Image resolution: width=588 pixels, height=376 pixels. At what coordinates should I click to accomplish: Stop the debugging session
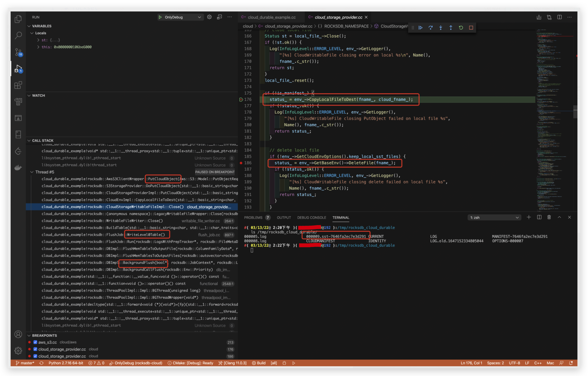[x=471, y=28]
